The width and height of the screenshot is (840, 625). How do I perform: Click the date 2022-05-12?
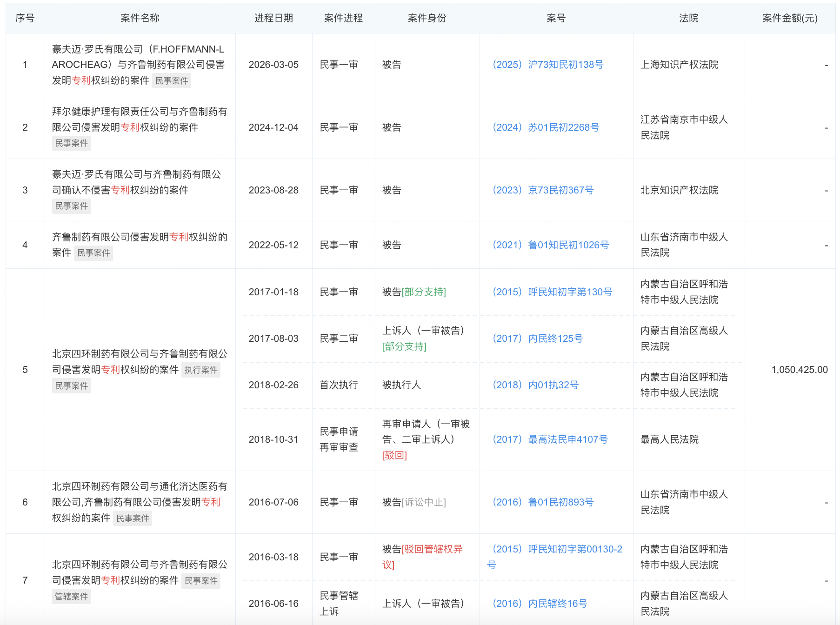coord(273,245)
